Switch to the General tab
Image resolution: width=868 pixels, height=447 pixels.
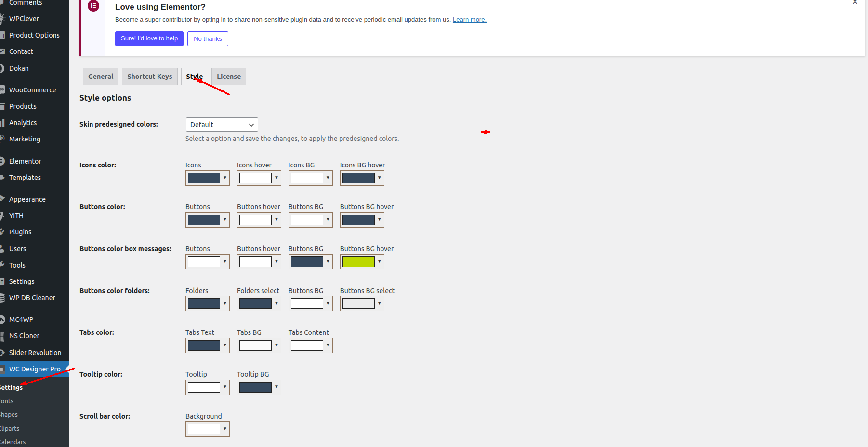click(101, 77)
